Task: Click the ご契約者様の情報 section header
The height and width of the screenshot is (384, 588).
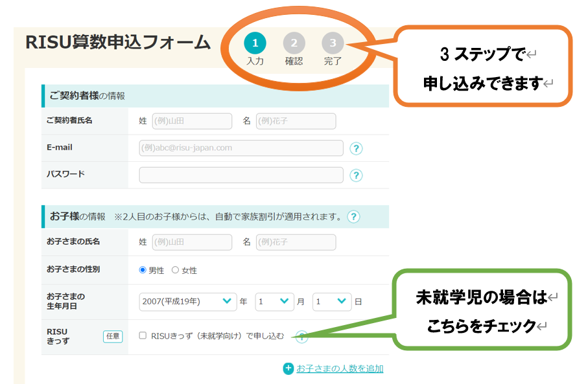Action: pyautogui.click(x=215, y=96)
